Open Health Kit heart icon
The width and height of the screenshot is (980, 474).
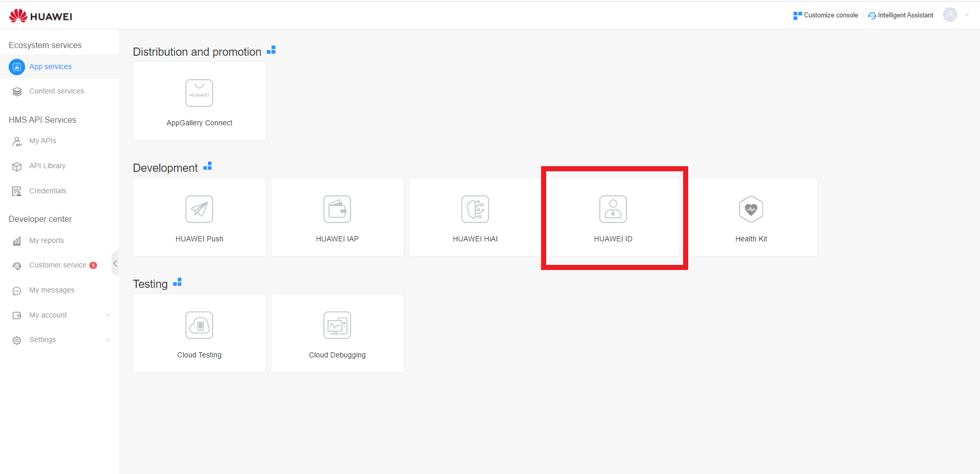click(751, 209)
